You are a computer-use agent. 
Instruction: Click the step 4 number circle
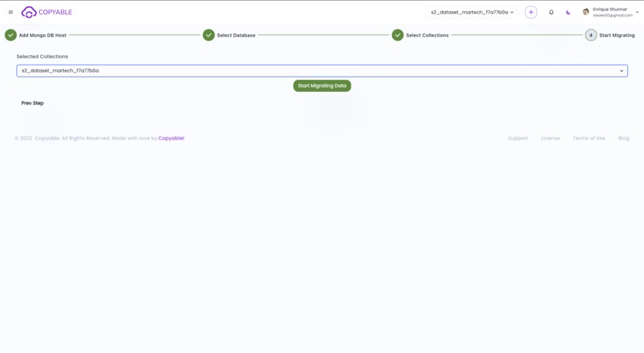click(590, 35)
